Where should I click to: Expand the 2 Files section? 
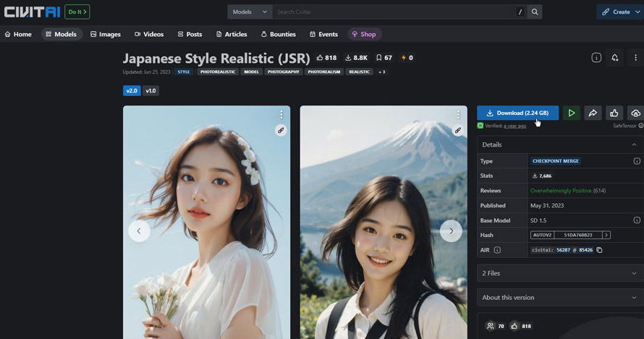click(x=559, y=273)
